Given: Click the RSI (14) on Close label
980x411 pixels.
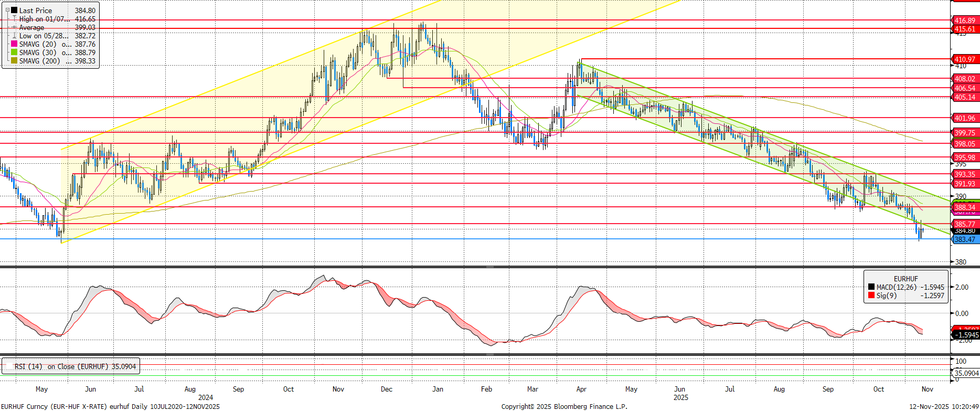Looking at the screenshot, I should click(74, 366).
